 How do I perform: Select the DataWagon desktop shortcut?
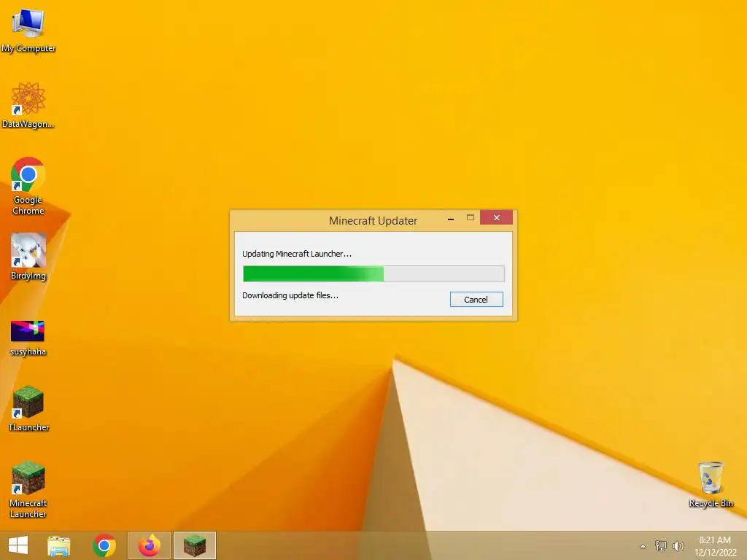28,105
